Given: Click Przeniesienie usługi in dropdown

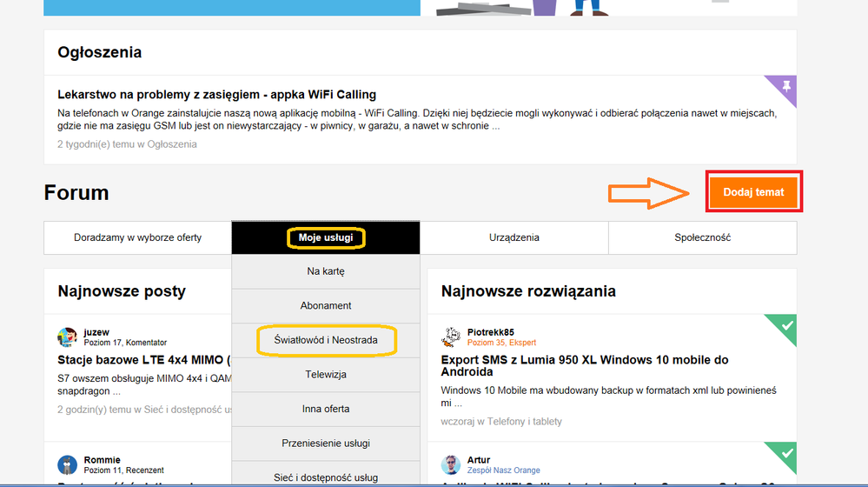Looking at the screenshot, I should click(326, 444).
